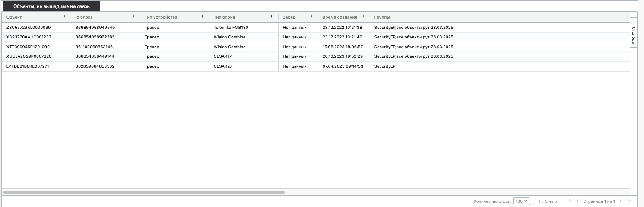
Task: Sort by the Группы column header
Action: point(382,17)
